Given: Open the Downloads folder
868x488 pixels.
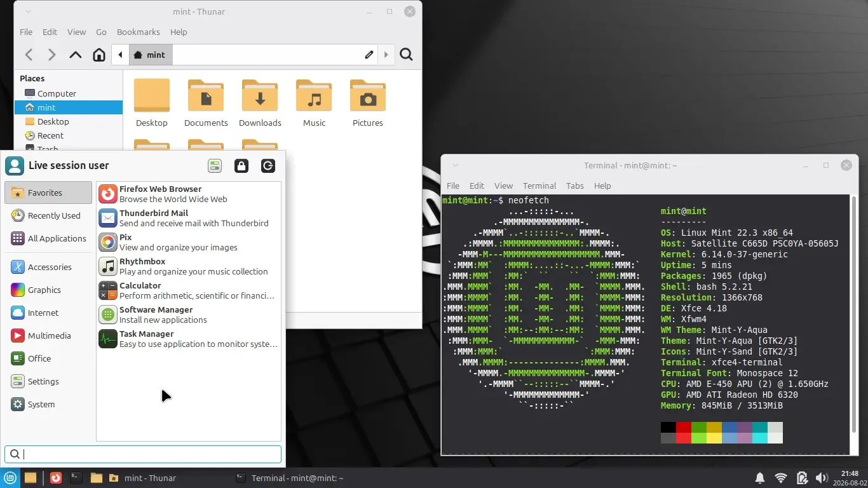Looking at the screenshot, I should (260, 103).
